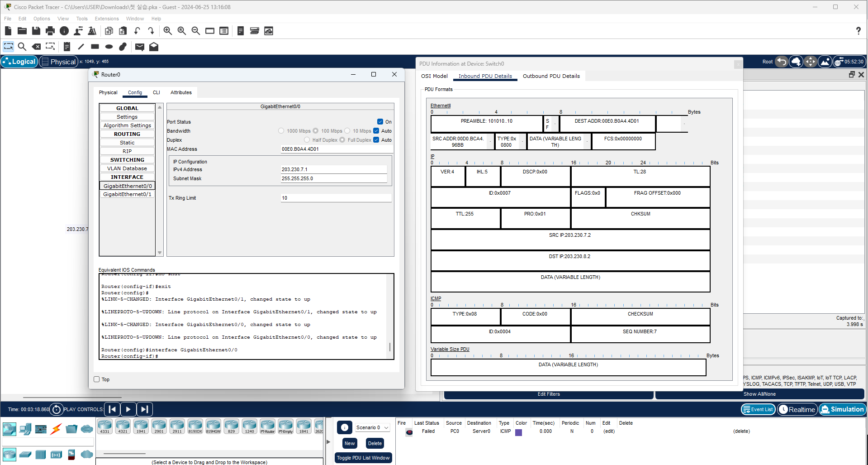
Task: Click the New file icon in toolbar
Action: (x=8, y=31)
